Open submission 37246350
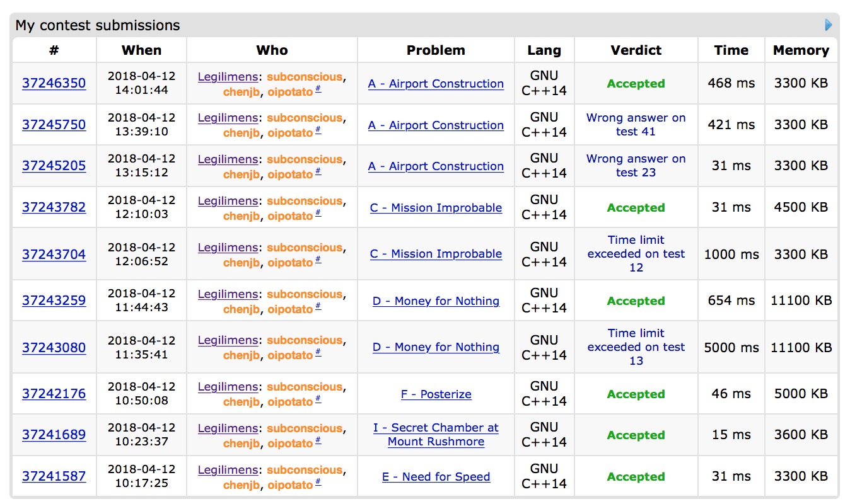Image resolution: width=850 pixels, height=504 pixels. coord(54,83)
